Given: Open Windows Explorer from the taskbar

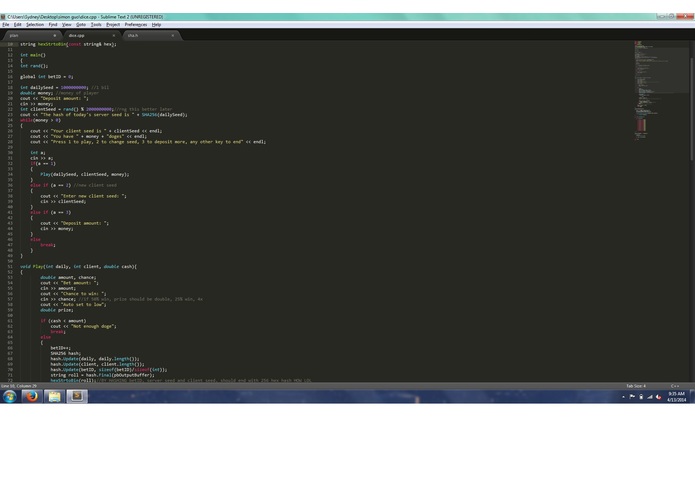Looking at the screenshot, I should pos(54,396).
